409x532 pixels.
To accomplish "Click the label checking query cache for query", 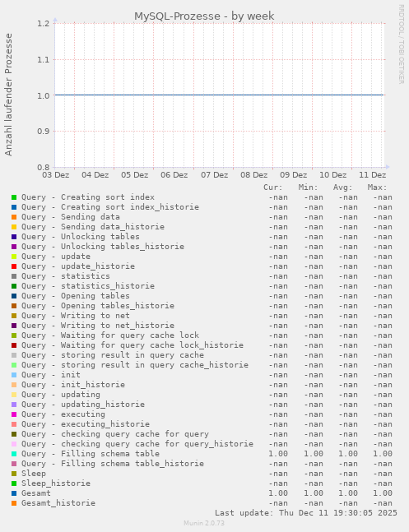I will point(135,434).
